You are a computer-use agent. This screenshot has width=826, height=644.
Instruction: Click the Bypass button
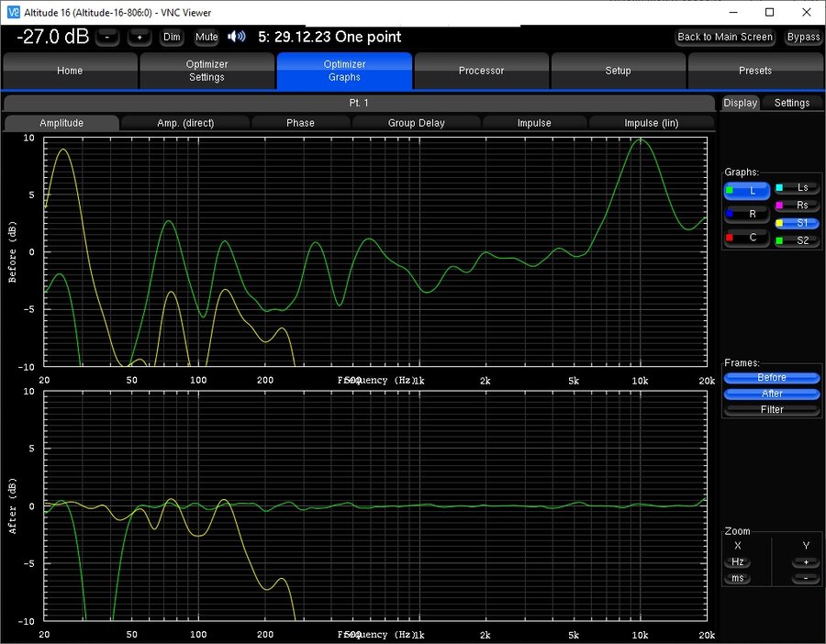[803, 37]
